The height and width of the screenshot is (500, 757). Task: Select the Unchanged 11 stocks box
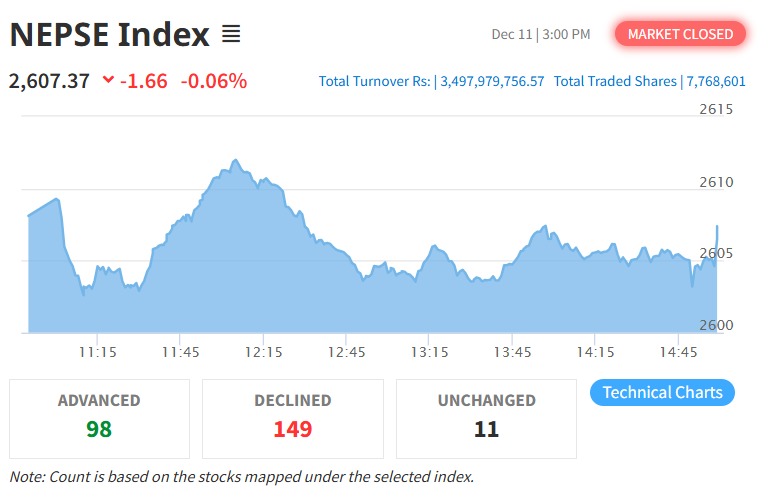point(486,417)
